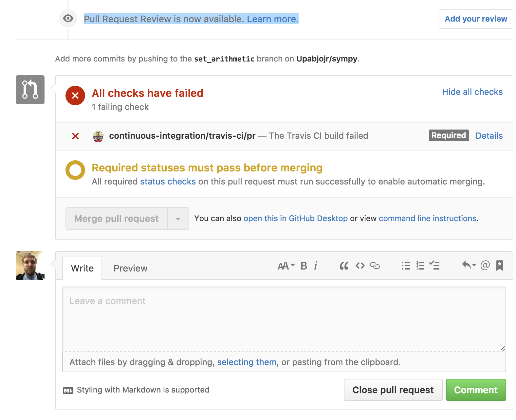516x420 pixels.
Task: Click the bookmark reference icon
Action: point(499,265)
